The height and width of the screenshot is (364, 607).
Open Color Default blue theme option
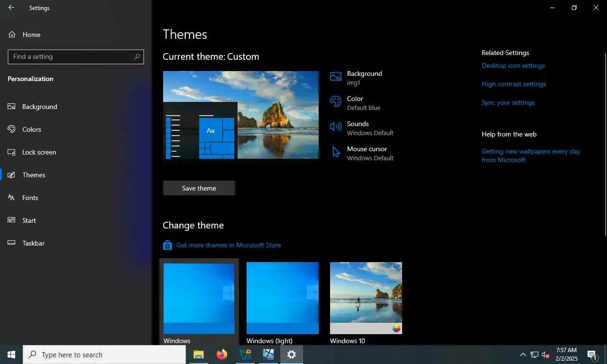364,103
